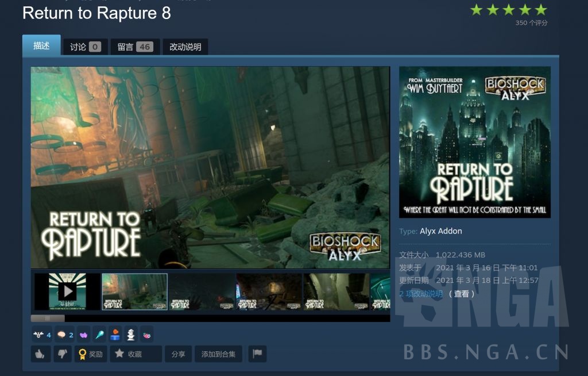This screenshot has height=376, width=588.
Task: Click the thumbnail strip horizontal scrollbar handle
Action: (48, 318)
